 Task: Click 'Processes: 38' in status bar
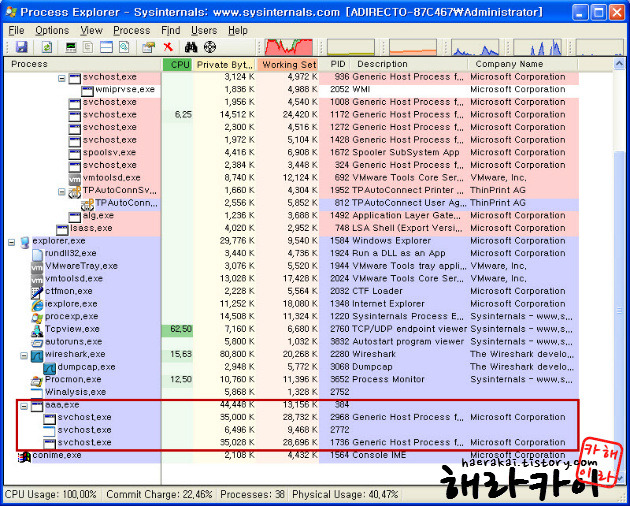point(252,495)
